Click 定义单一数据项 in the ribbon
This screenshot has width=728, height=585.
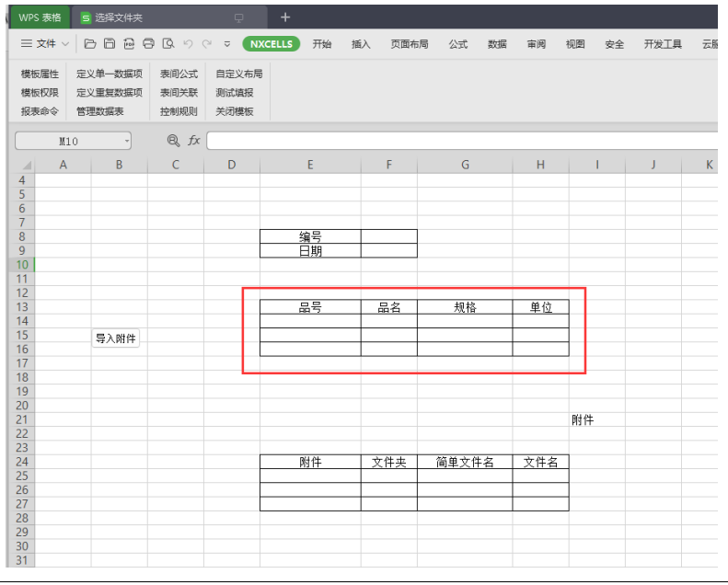110,74
